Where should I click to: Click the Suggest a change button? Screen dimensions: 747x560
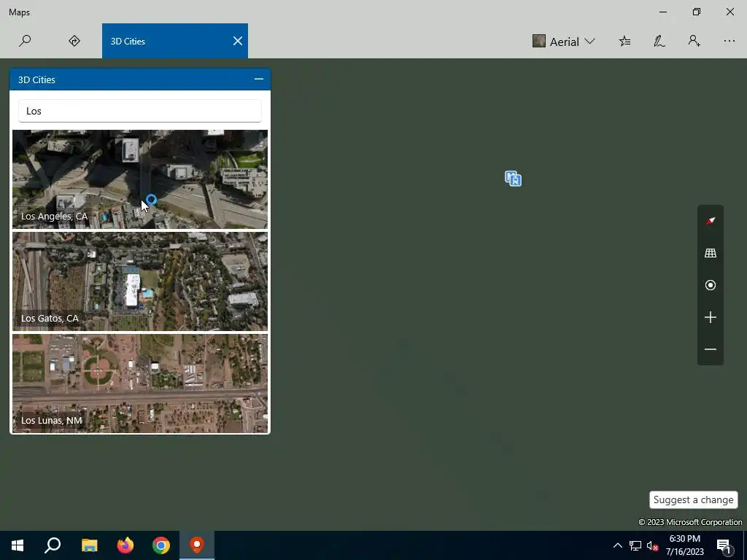[693, 499]
